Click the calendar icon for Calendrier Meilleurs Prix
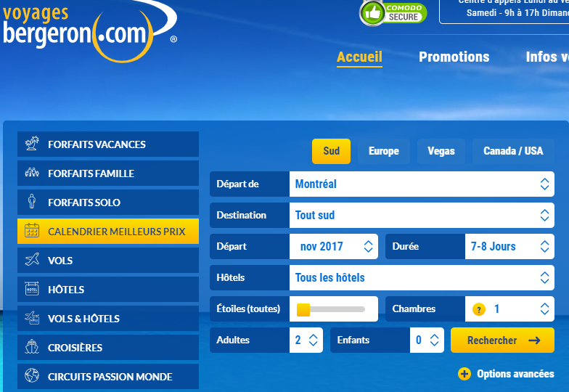This screenshot has width=569, height=392. click(32, 232)
